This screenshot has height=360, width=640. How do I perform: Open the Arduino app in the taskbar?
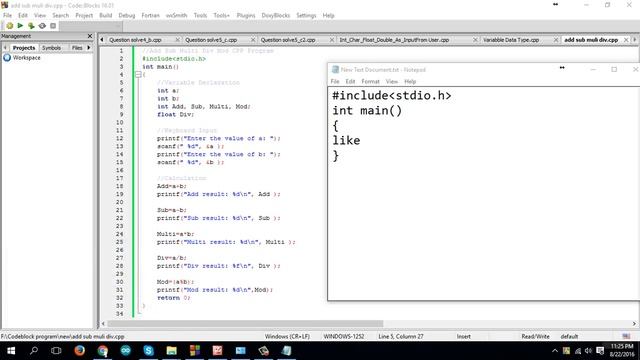click(125, 351)
